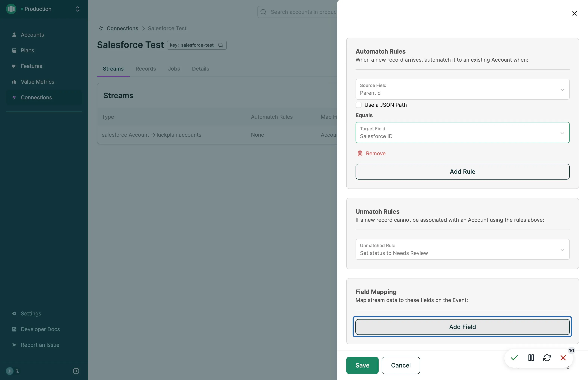
Task: Click the salesforce.Account stream row
Action: point(217,135)
